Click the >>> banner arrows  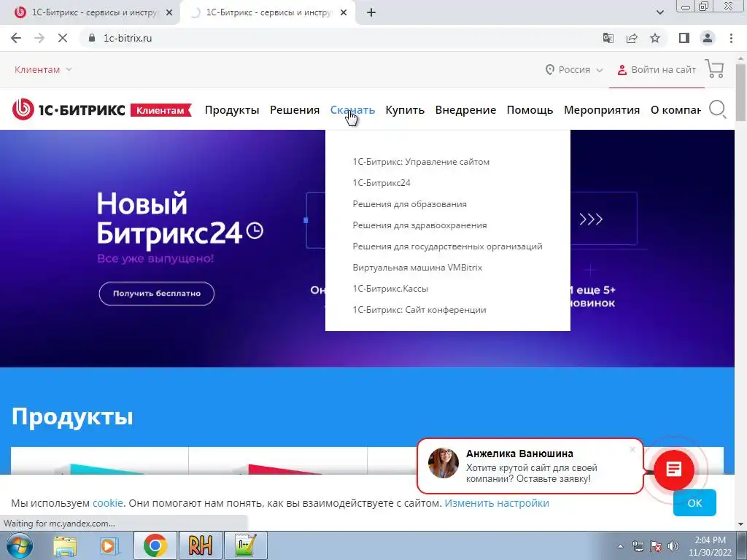point(591,219)
